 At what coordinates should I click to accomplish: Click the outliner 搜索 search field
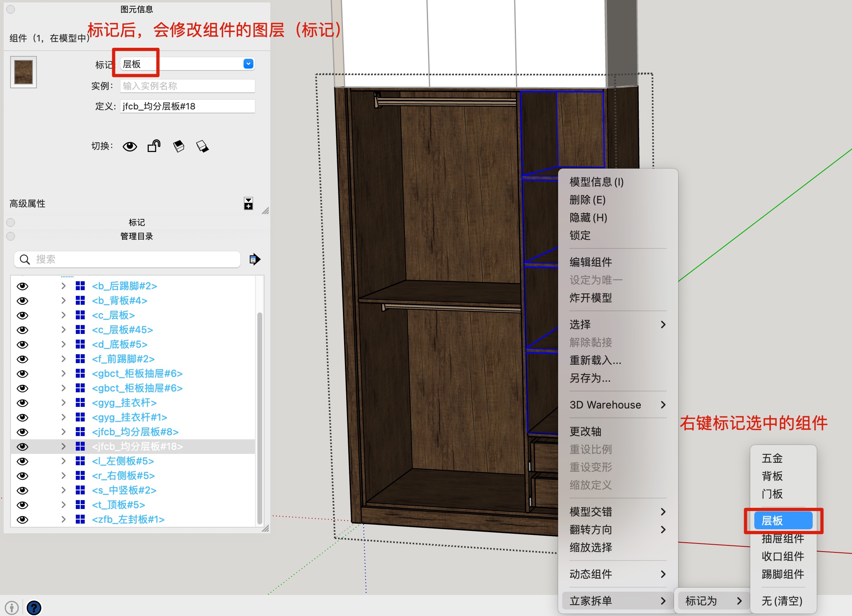127,259
